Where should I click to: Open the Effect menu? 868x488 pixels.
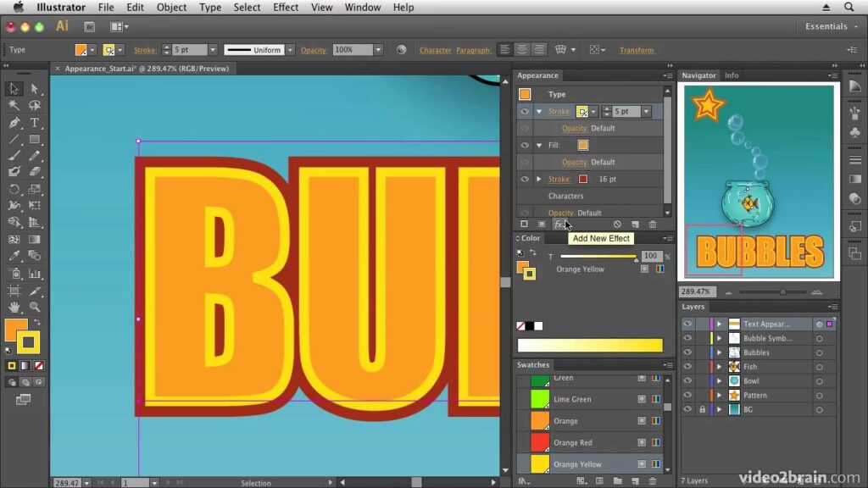pyautogui.click(x=286, y=8)
